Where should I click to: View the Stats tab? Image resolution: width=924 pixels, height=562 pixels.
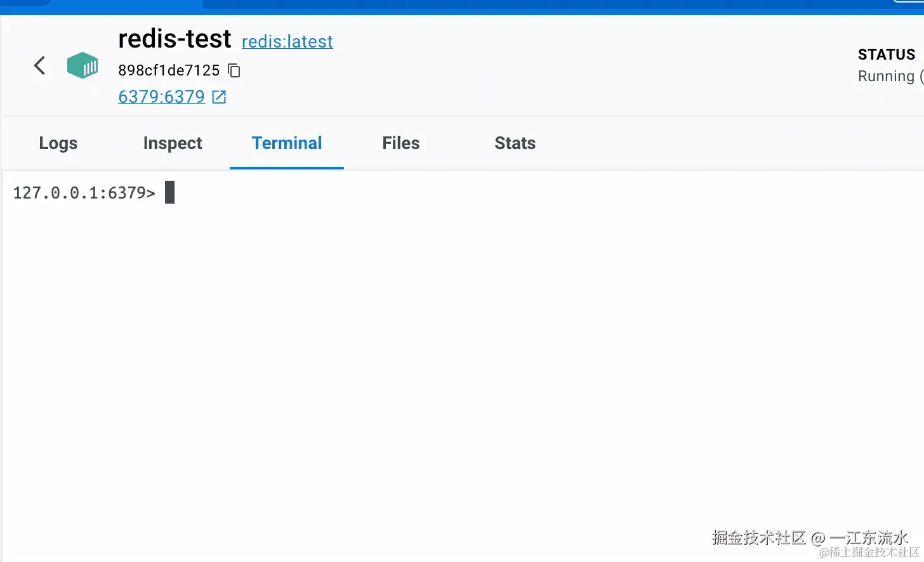tap(515, 143)
